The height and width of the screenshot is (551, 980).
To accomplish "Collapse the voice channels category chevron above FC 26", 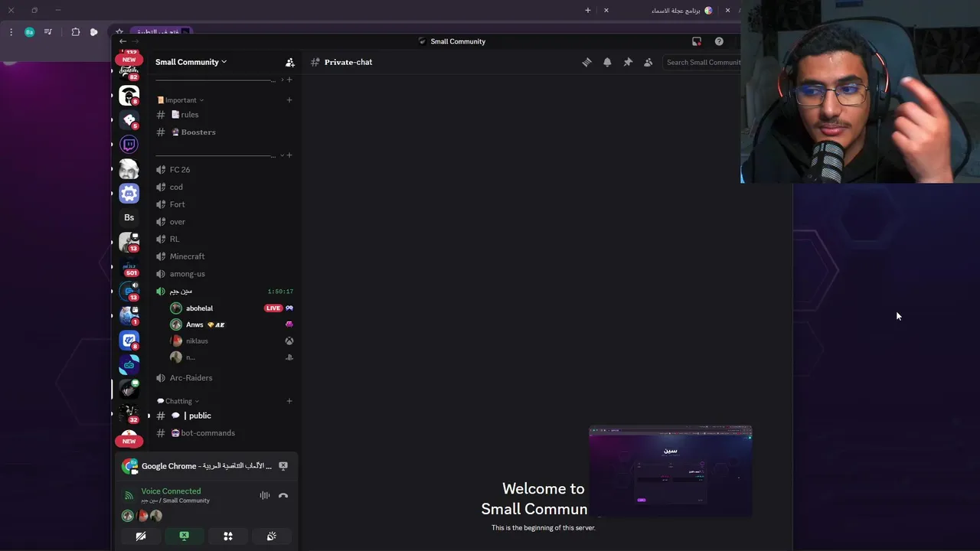I will click(x=282, y=155).
